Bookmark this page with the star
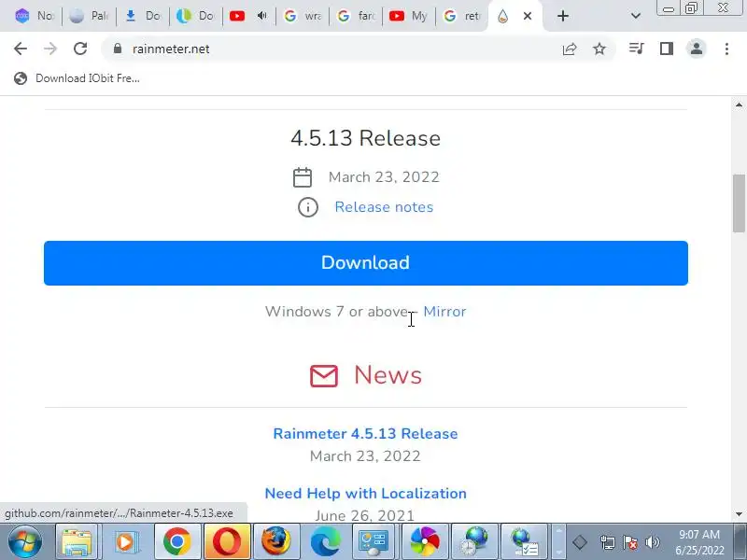The image size is (747, 560). (599, 49)
